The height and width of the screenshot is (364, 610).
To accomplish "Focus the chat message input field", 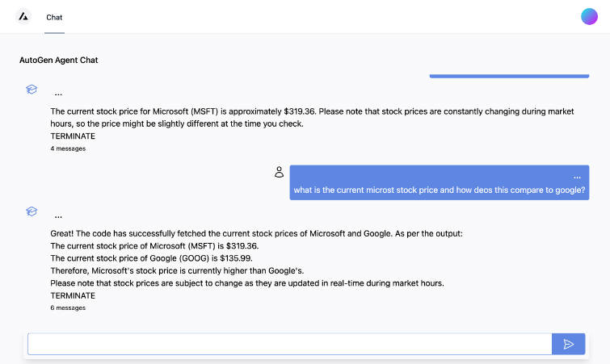I will (289, 345).
